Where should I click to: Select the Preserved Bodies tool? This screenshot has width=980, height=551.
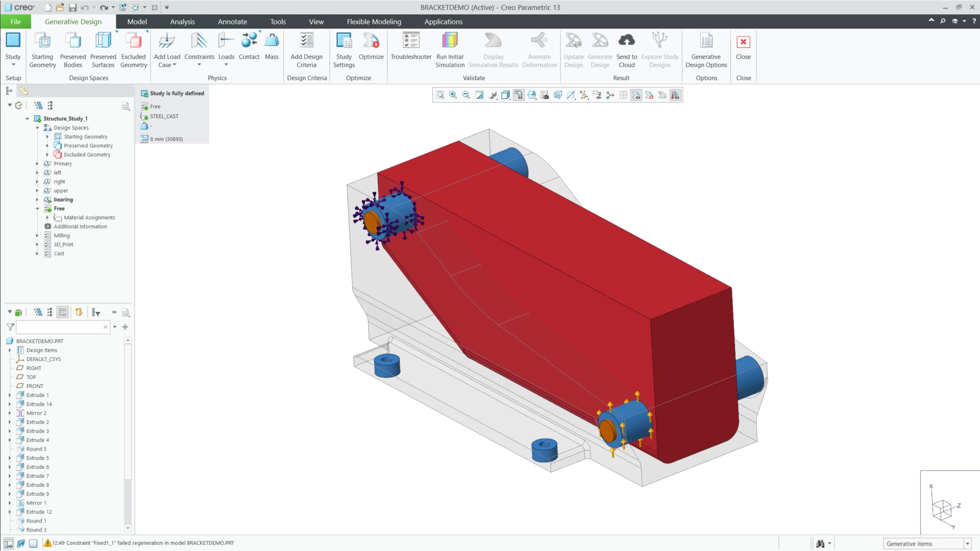[x=73, y=49]
